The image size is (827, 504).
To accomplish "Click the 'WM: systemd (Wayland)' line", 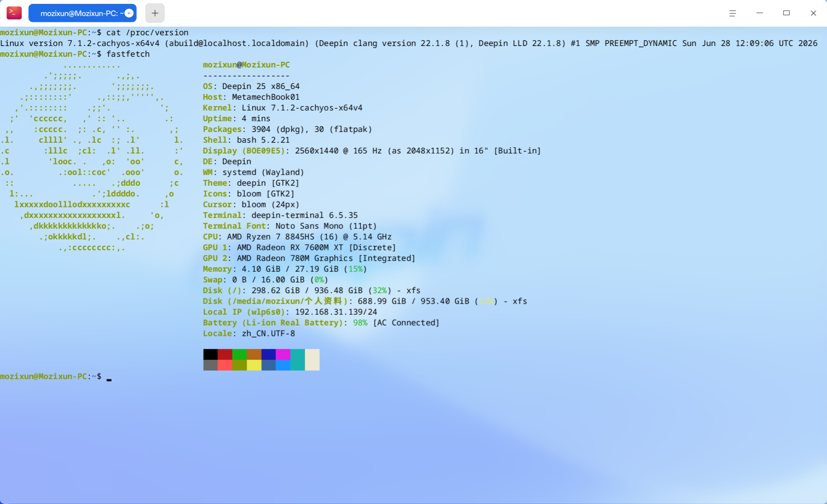I will [x=253, y=172].
